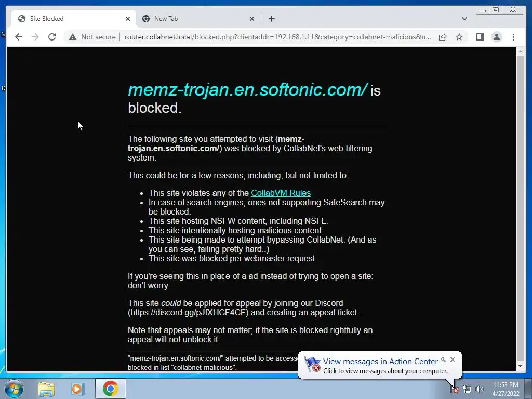Image resolution: width=532 pixels, height=399 pixels.
Task: Bookmark this tab with the star icon
Action: coord(459,37)
